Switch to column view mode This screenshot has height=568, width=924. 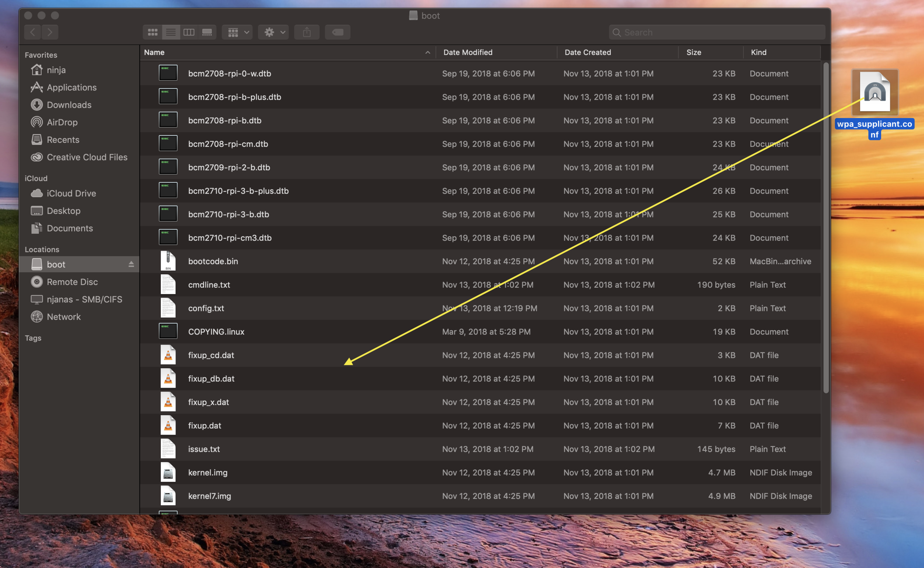(188, 32)
